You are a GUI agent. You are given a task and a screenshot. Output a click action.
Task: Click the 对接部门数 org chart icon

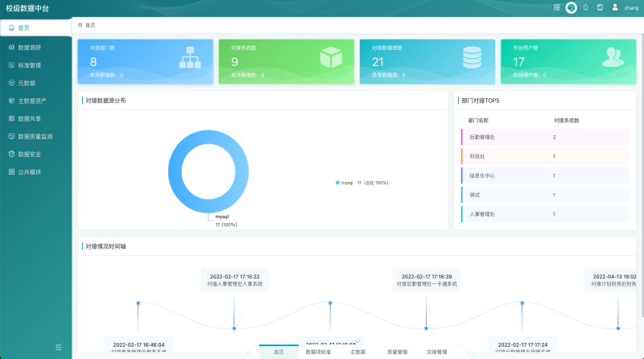[189, 58]
